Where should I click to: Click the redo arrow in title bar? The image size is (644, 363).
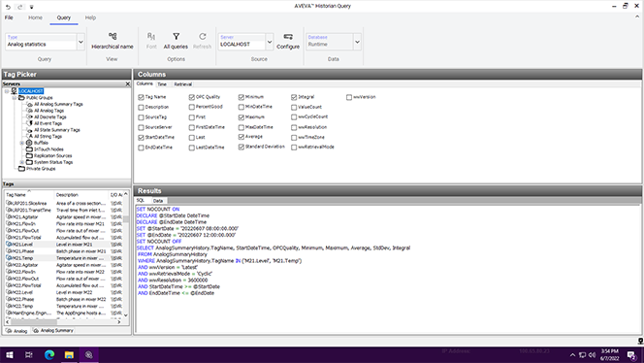point(20,7)
